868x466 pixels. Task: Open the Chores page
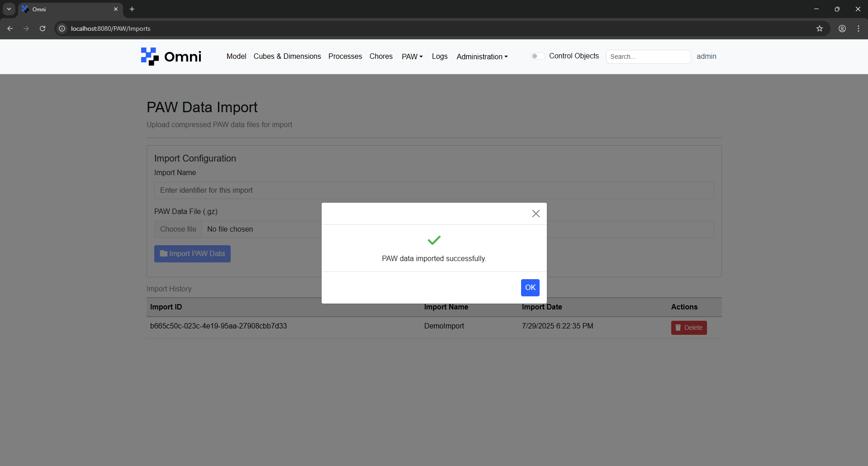381,57
